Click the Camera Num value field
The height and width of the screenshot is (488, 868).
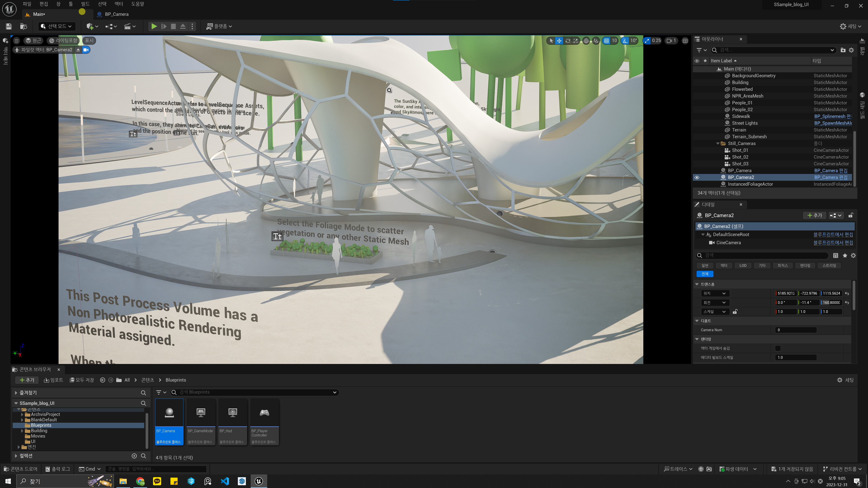point(795,330)
